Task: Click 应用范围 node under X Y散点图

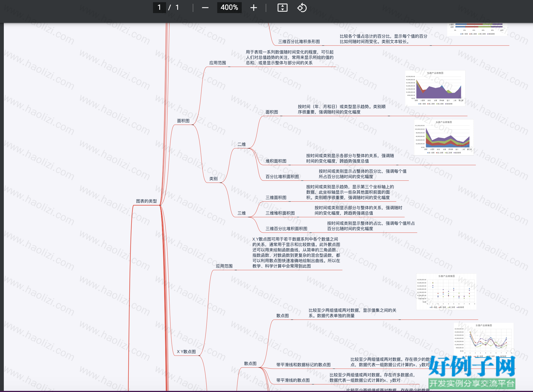Action: coord(224,266)
